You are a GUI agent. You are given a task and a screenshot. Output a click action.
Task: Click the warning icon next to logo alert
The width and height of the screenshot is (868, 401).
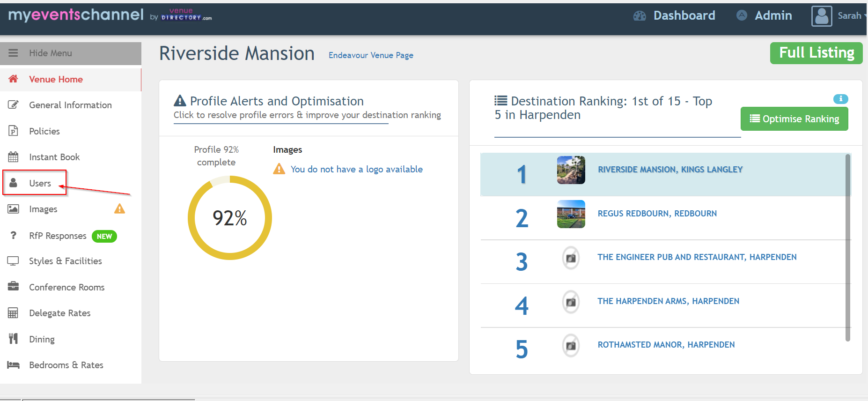(x=279, y=169)
